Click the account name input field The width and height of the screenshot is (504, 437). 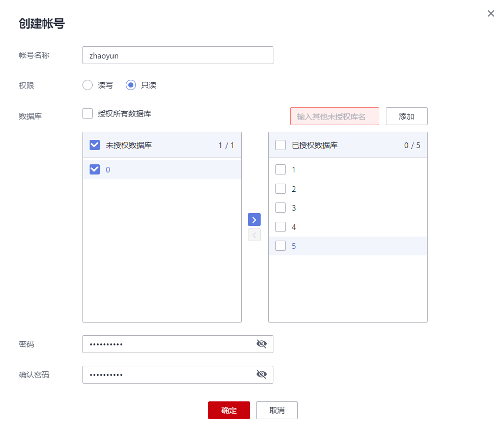[178, 55]
